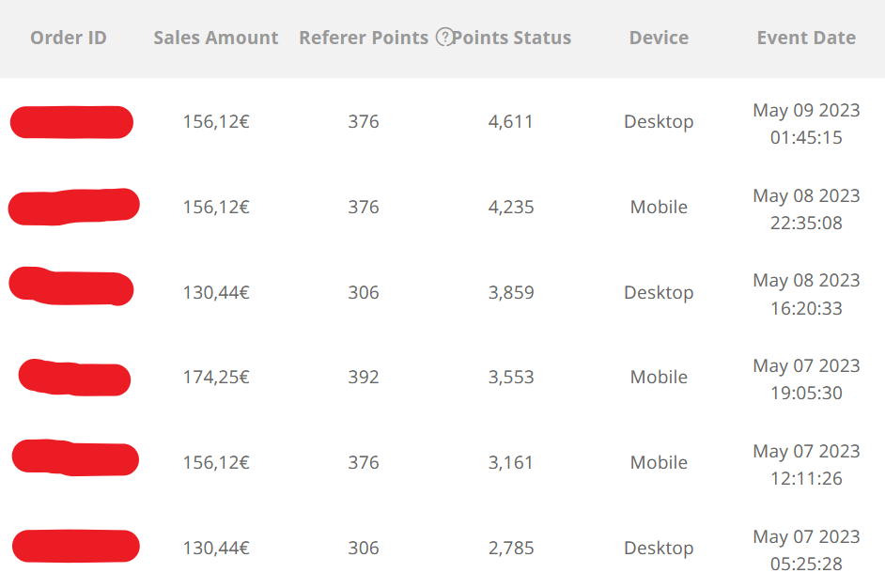Screen dimensions: 885x588
Task: Select the May 09 2023 01:45:15 date cell
Action: point(806,124)
